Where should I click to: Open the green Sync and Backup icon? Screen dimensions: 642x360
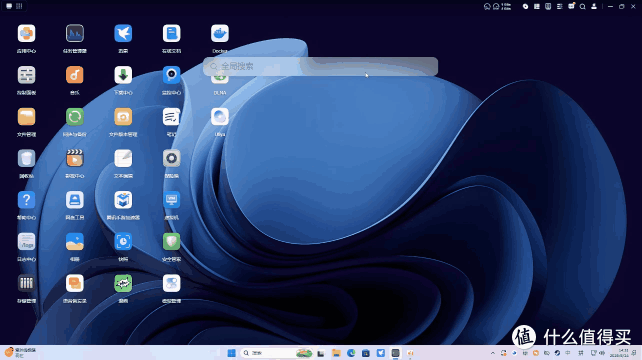75,117
